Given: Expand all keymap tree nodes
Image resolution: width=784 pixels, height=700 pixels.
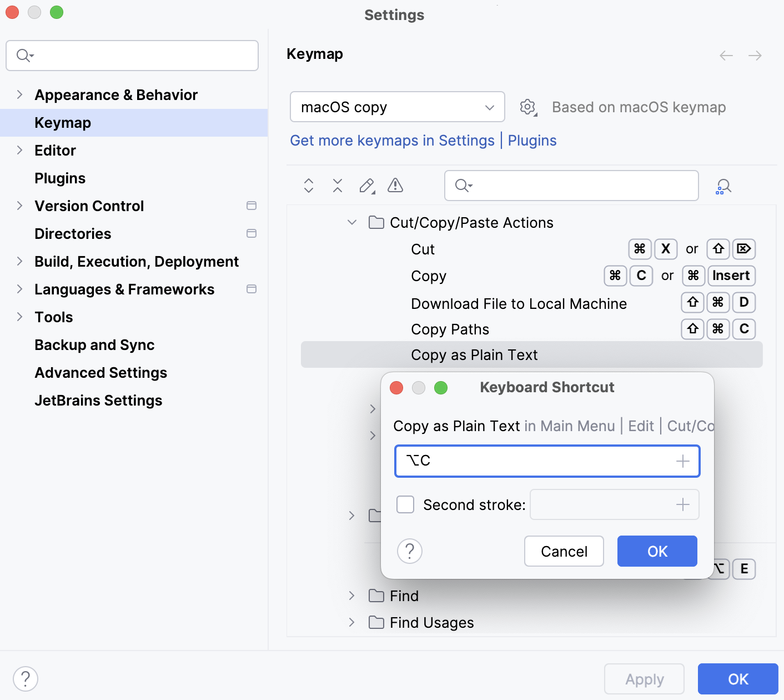Looking at the screenshot, I should coord(308,186).
